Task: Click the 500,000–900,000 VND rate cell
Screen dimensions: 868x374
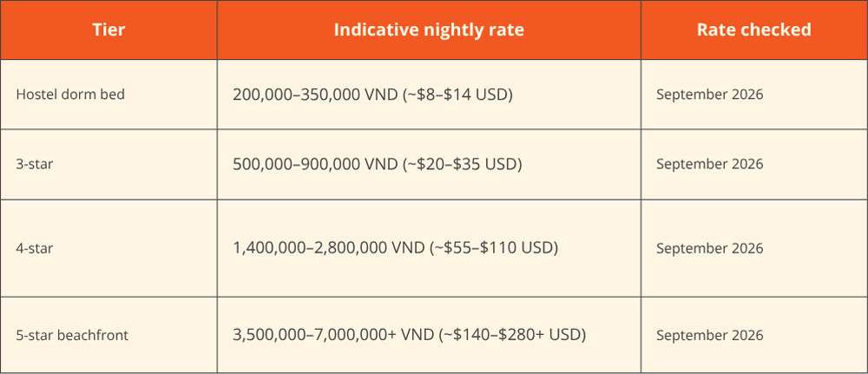Action: click(x=429, y=164)
